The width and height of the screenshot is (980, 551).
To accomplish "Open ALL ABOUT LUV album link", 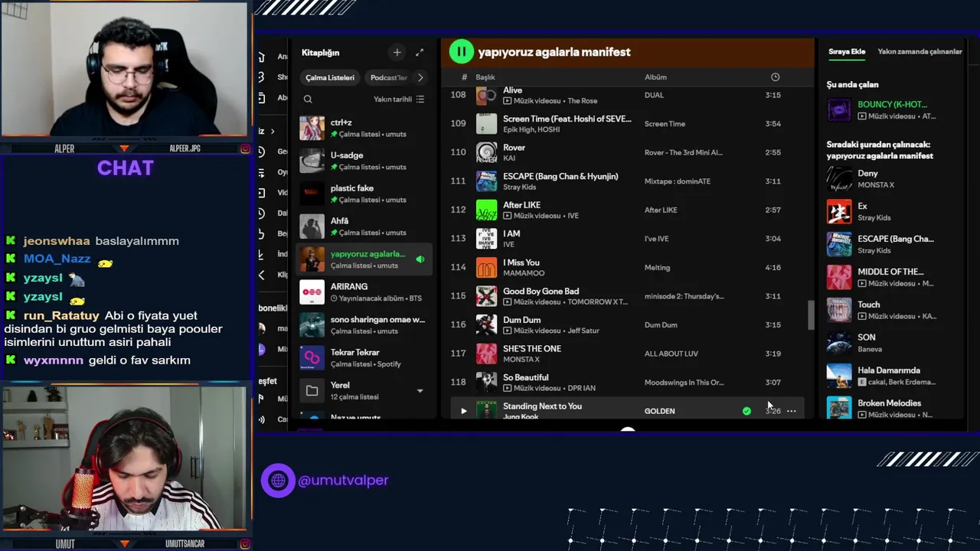I will 671,354.
